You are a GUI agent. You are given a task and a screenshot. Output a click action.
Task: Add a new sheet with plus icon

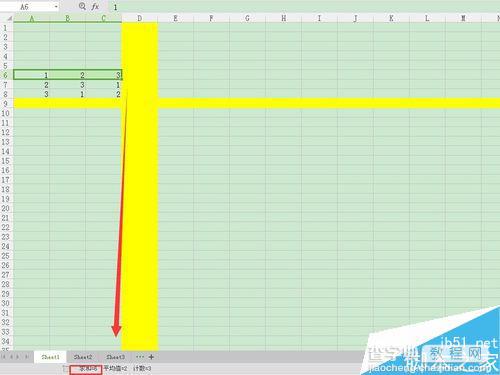[151, 357]
